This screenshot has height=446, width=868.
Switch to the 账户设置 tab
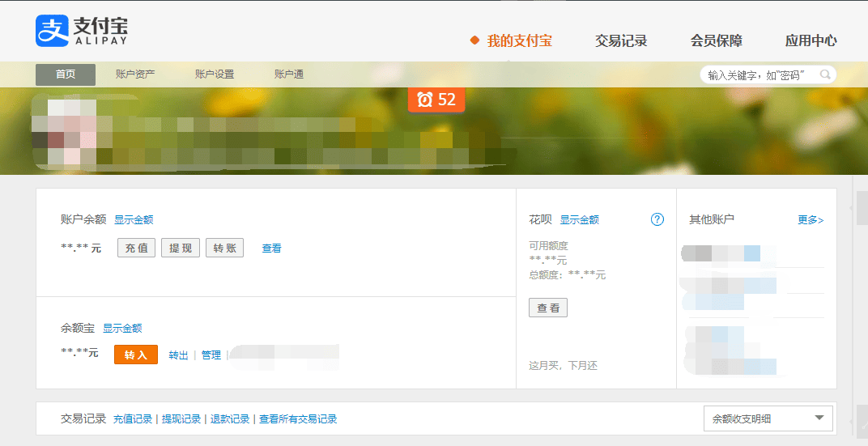point(215,74)
